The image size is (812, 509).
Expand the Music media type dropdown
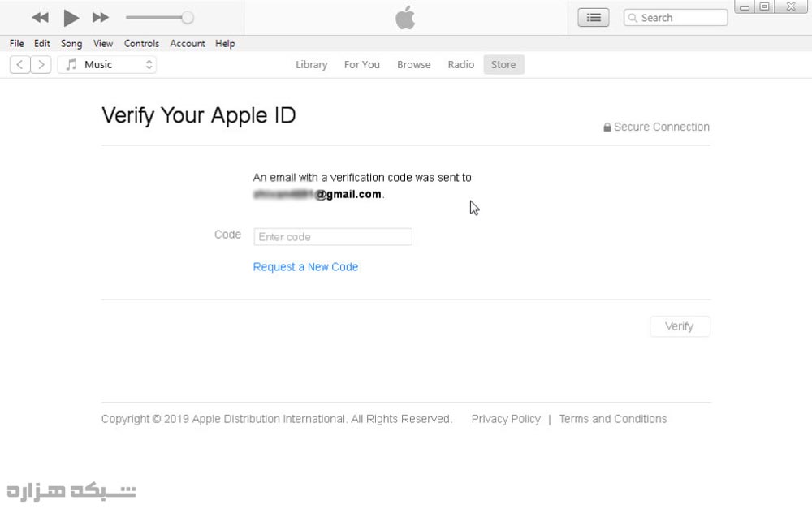[106, 65]
